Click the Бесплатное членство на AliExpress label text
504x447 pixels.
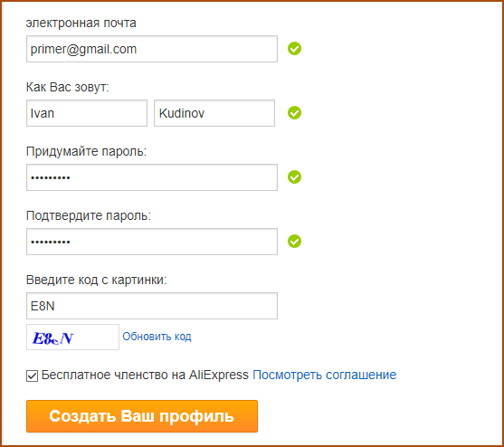(145, 375)
